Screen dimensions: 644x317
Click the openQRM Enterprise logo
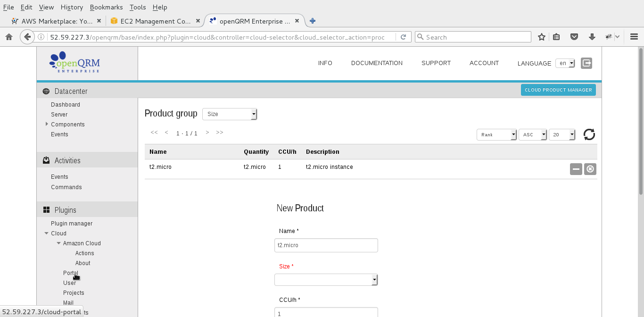coord(74,62)
